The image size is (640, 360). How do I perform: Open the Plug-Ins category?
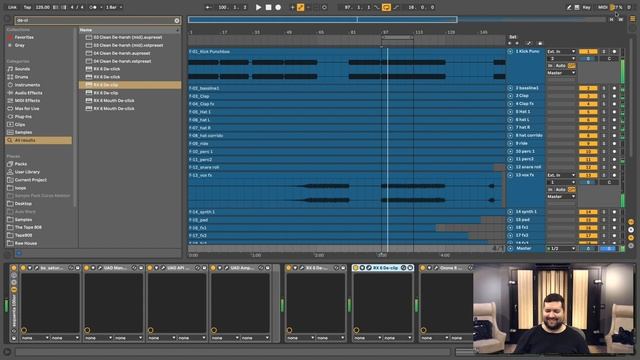[x=23, y=116]
